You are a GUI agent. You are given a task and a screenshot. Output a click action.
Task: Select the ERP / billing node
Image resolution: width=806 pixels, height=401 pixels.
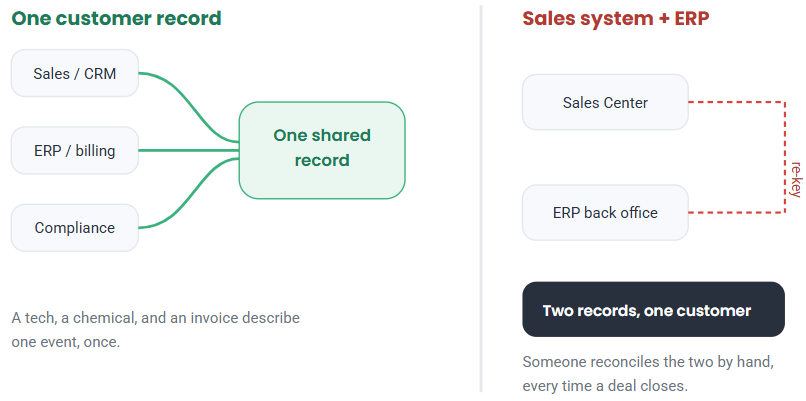75,151
